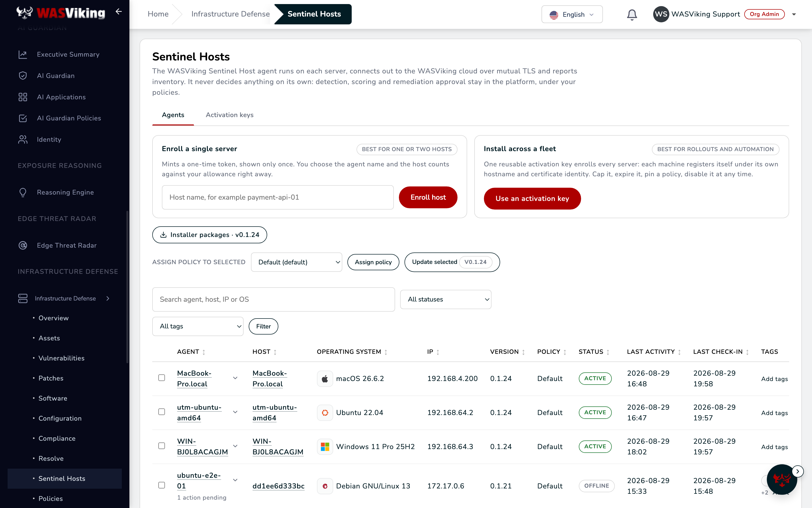The height and width of the screenshot is (508, 812).
Task: Open Executive Summary chart icon
Action: (23, 54)
